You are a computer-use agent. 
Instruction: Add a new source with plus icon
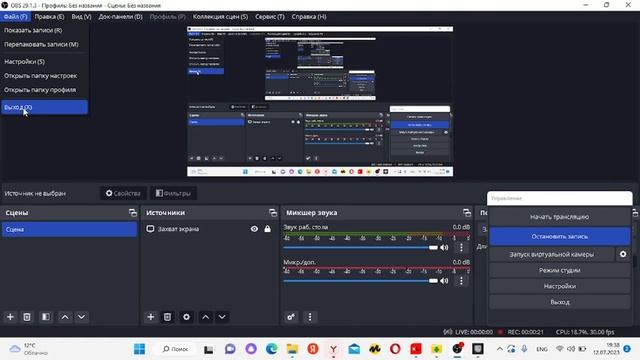151,317
